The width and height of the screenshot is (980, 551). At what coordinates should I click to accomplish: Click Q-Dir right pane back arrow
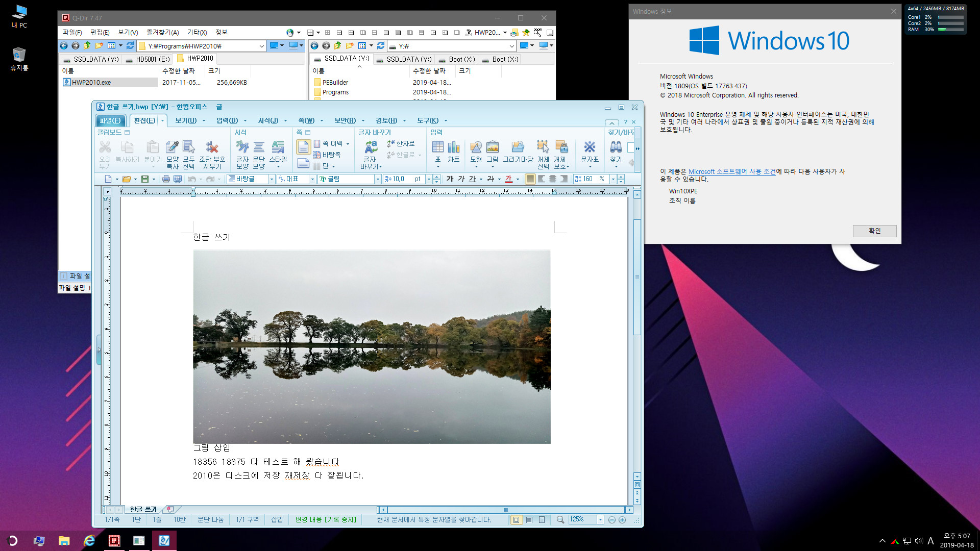click(x=314, y=46)
